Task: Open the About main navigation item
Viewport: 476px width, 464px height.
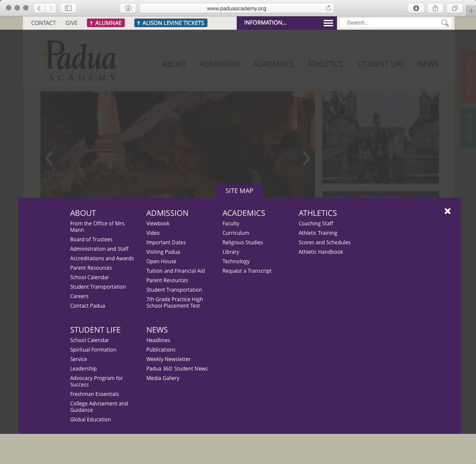Action: point(174,64)
